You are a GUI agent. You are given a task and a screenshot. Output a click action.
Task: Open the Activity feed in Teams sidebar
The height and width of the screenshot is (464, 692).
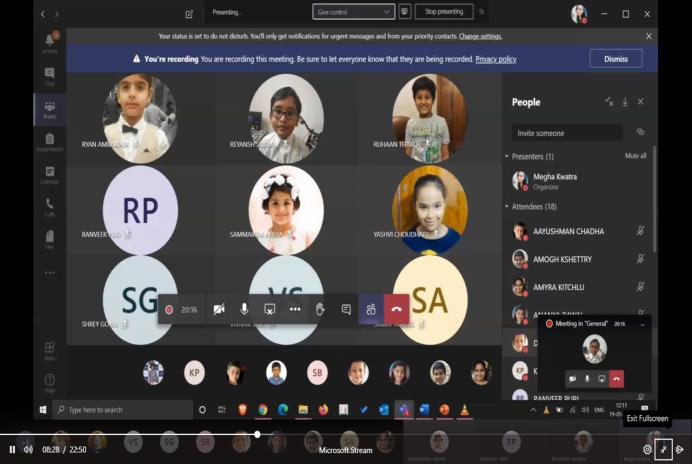tap(49, 43)
